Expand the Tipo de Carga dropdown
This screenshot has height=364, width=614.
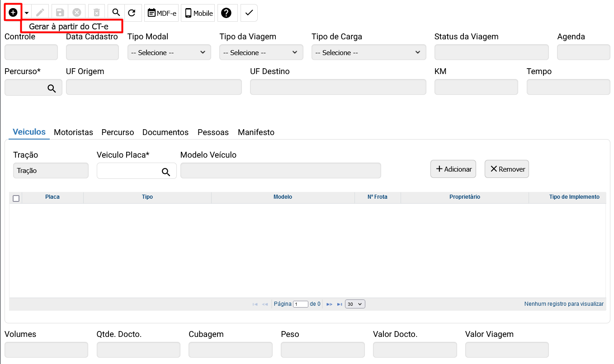(x=368, y=52)
